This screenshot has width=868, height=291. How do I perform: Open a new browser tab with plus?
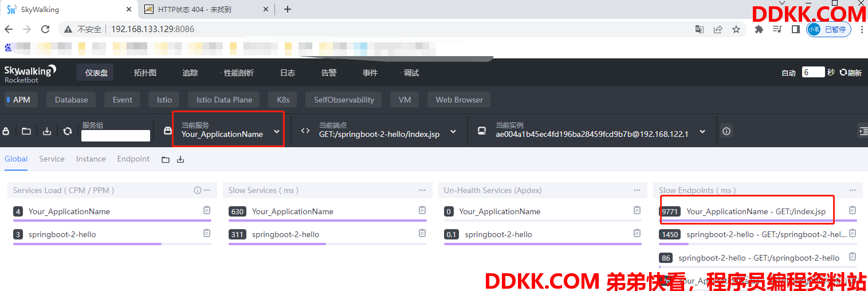pyautogui.click(x=288, y=9)
